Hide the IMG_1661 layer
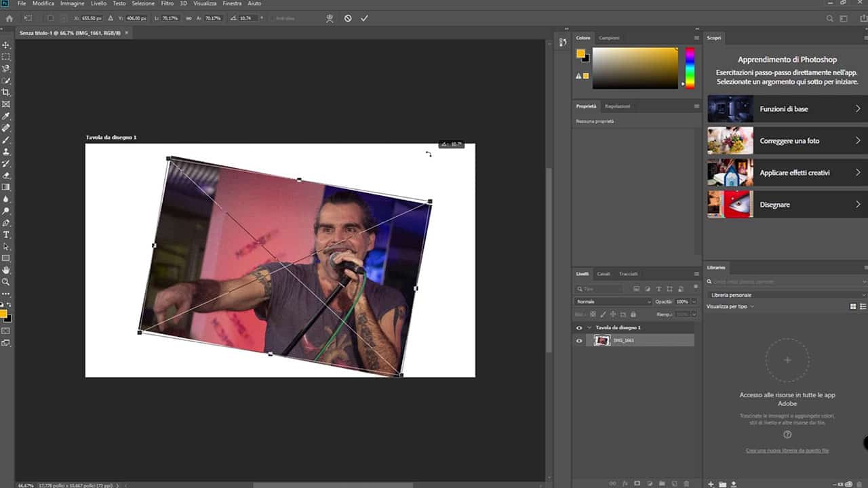The image size is (868, 488). (579, 341)
